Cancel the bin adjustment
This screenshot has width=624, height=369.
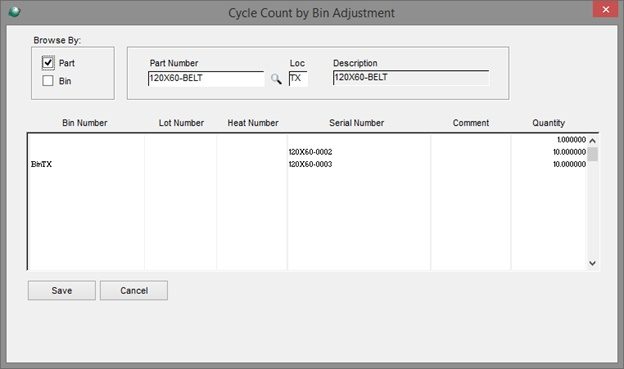134,291
